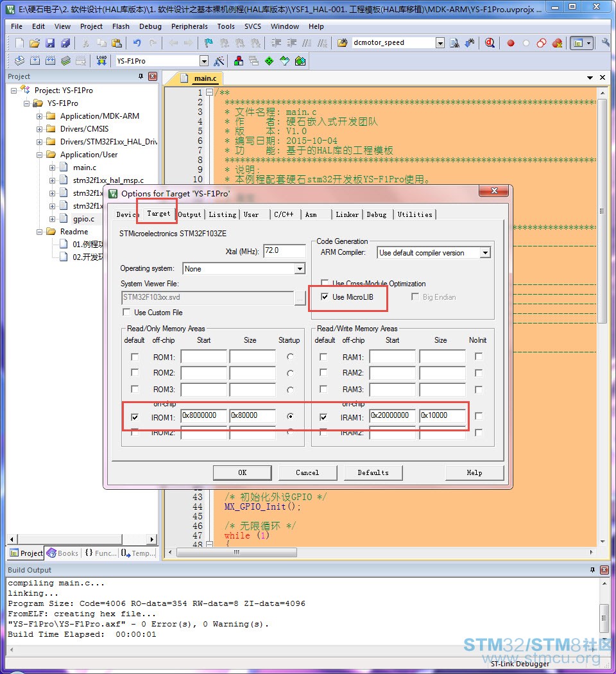The image size is (616, 674).
Task: Select the IROM1 Startup radio button
Action: pyautogui.click(x=291, y=416)
